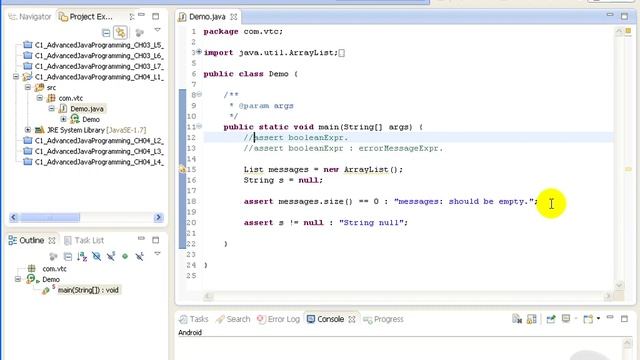Toggle Link with Editor in Project Explorer
640x360 pixels.
[120, 32]
